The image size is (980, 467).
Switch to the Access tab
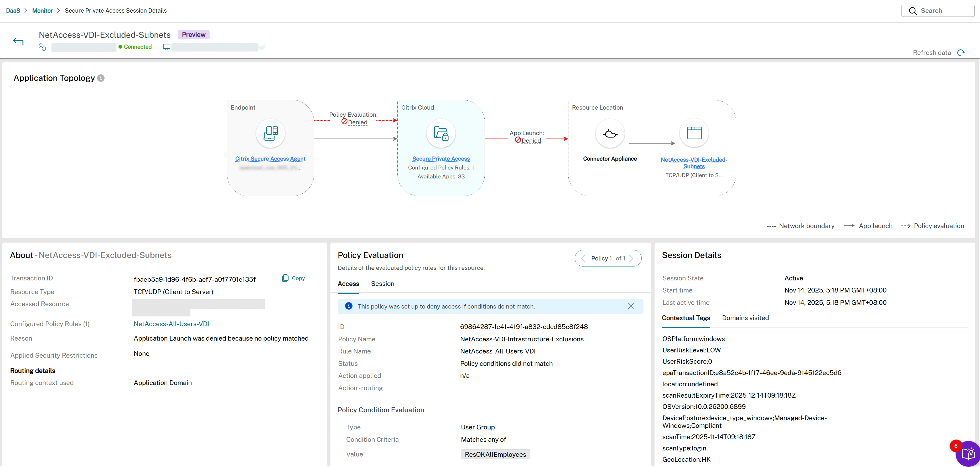pos(348,284)
